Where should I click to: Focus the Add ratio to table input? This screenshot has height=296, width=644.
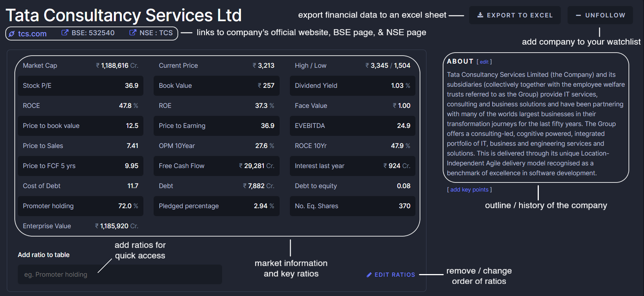(120, 274)
